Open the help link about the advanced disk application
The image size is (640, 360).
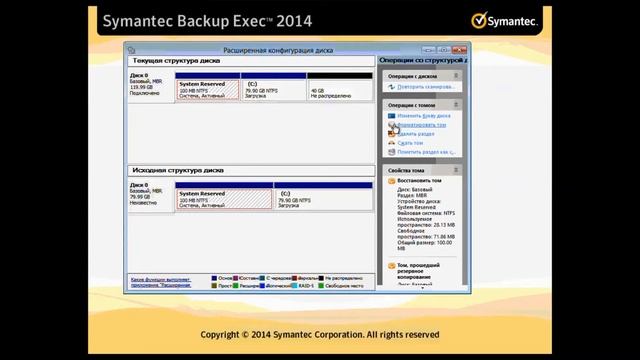point(161,282)
